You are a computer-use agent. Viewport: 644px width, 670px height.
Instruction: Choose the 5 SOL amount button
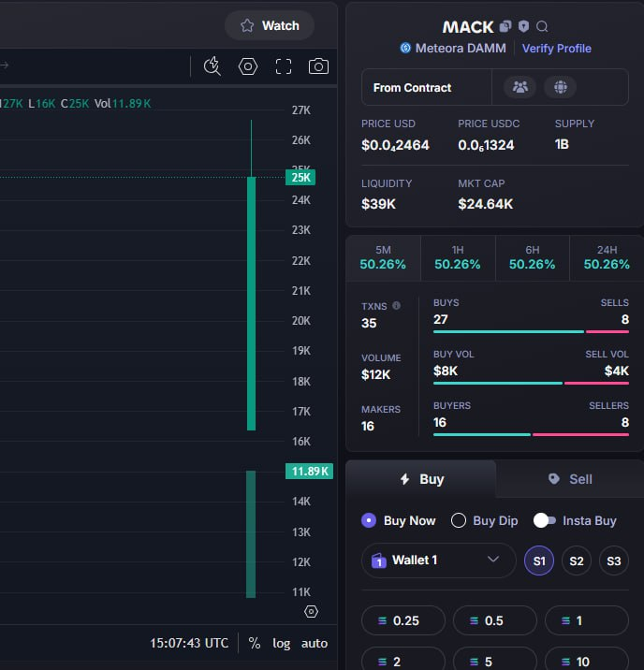495,661
